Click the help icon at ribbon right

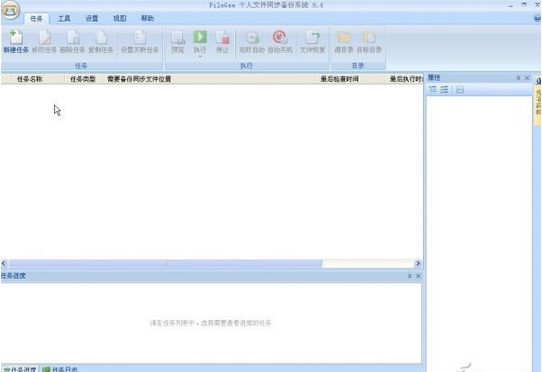[537, 18]
